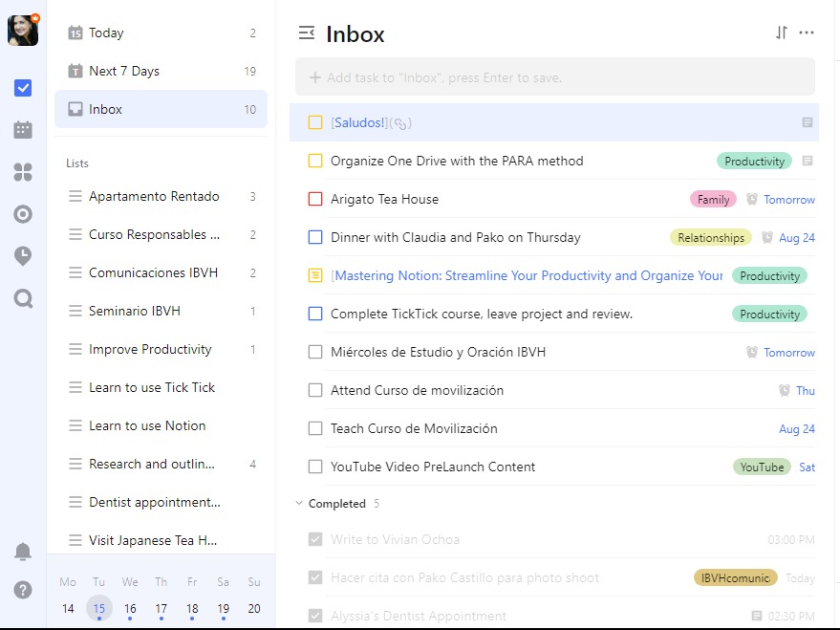Collapse sidebar with the menu toggle icon
The height and width of the screenshot is (630, 840).
(x=307, y=33)
